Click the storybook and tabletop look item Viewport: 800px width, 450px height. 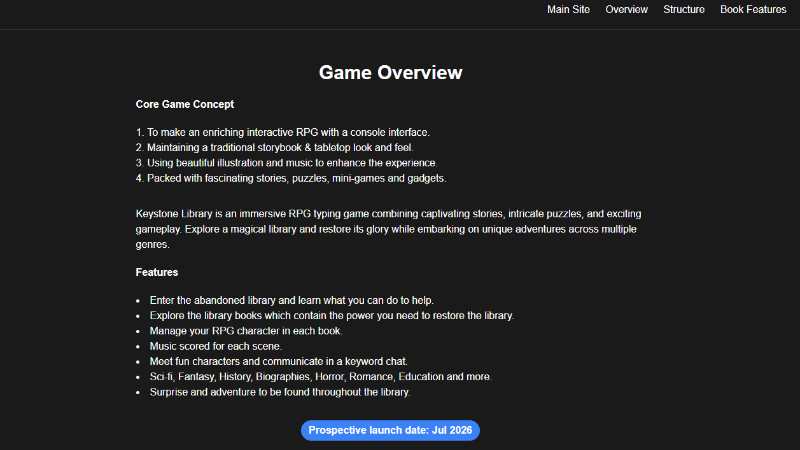click(x=274, y=147)
